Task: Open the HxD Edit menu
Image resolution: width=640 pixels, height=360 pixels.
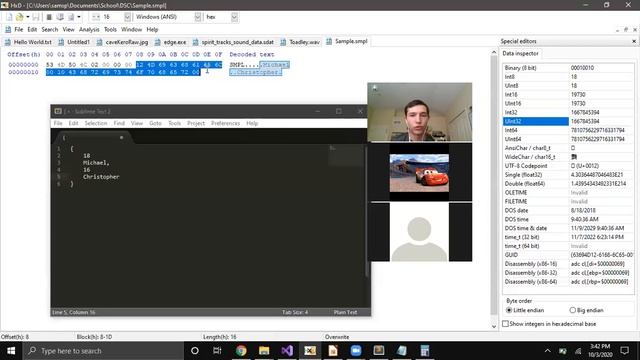Action: point(32,29)
